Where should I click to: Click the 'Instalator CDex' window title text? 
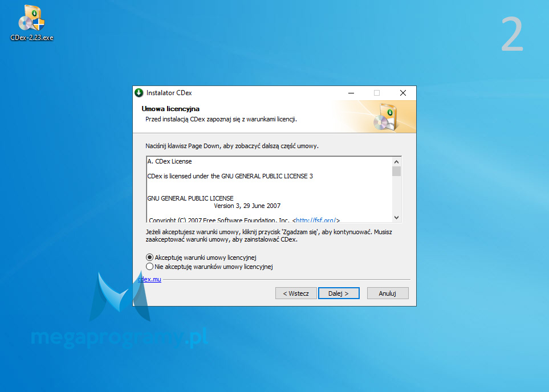[169, 93]
